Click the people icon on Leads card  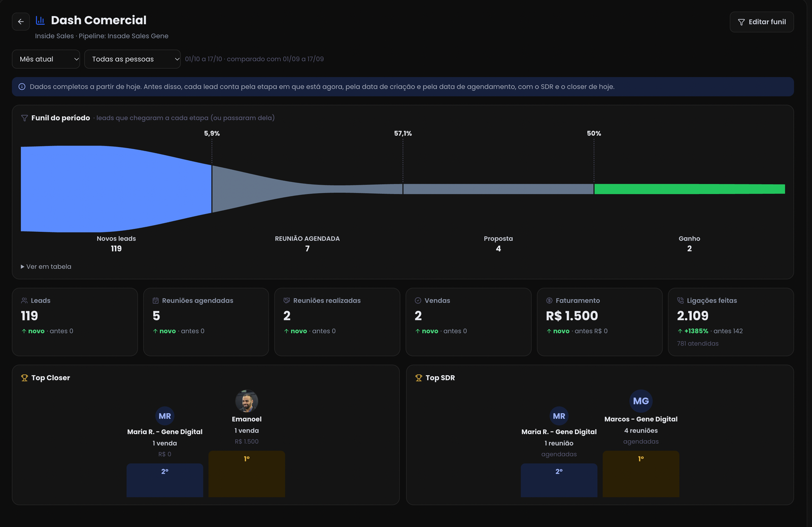tap(24, 300)
